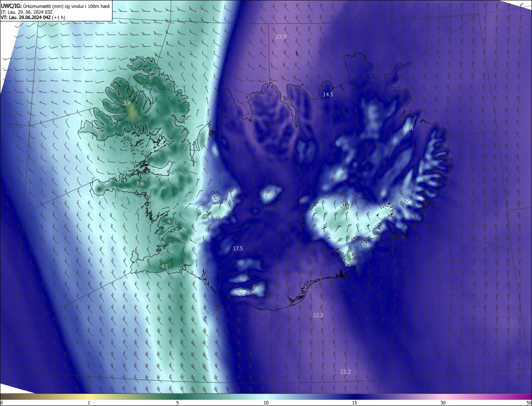Click the title line starting 'UWC/IG: Úrkomumætti'
532x406 pixels.
[x=55, y=6]
